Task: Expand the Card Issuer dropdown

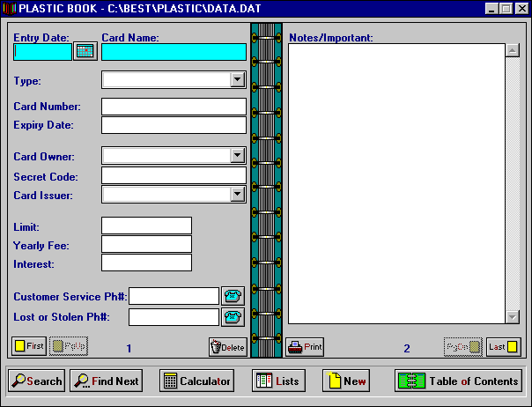Action: coord(237,195)
